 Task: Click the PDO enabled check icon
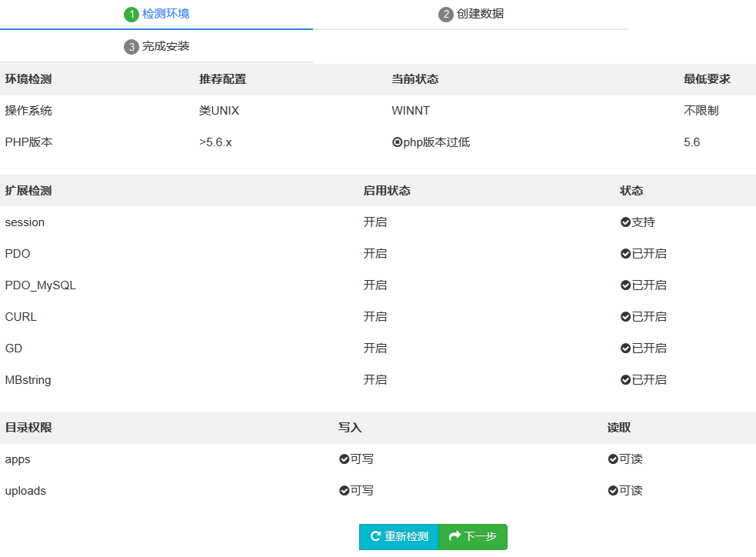coord(625,254)
